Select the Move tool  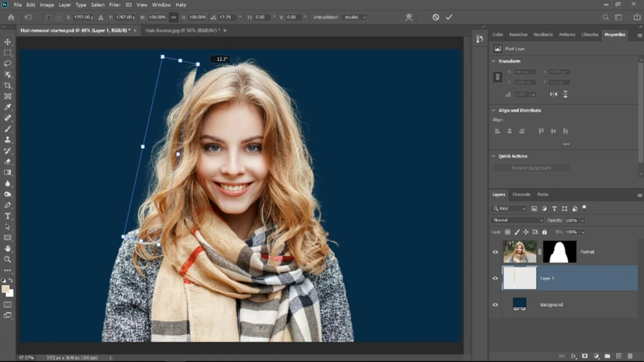8,42
